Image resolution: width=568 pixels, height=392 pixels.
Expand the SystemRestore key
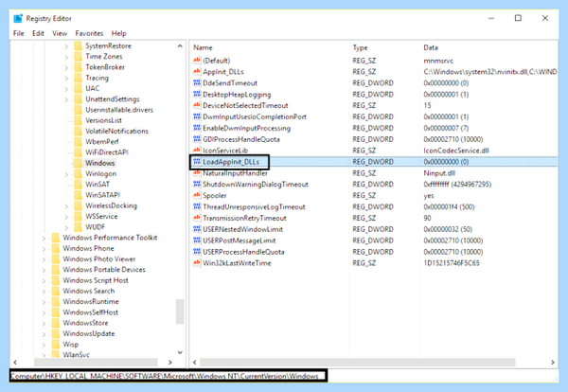(x=66, y=46)
